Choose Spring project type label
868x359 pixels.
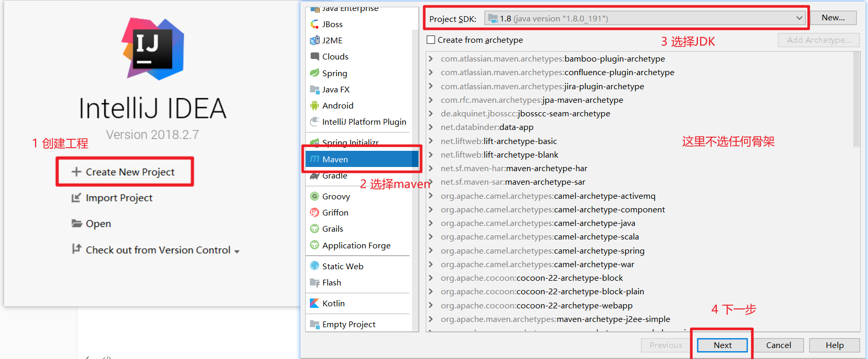335,73
